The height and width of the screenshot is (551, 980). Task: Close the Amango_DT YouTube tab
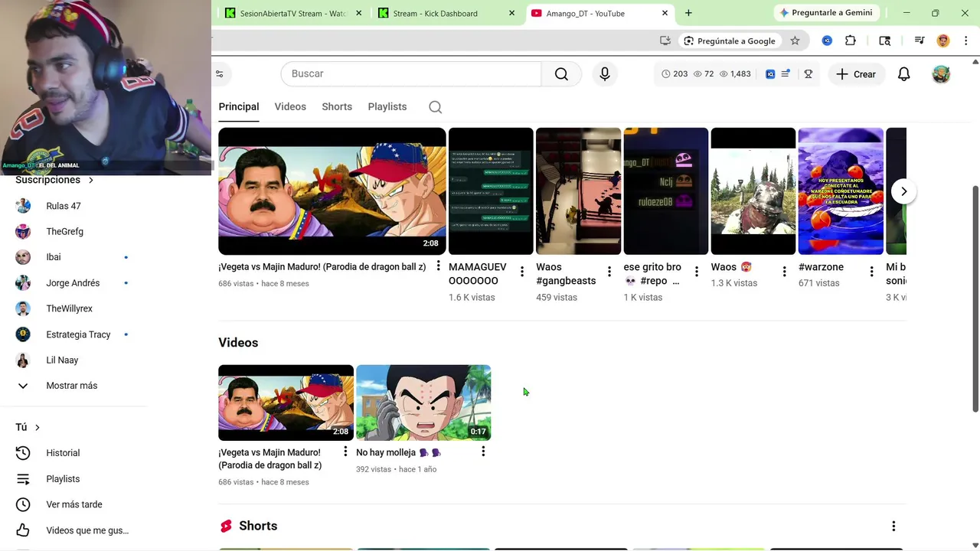click(x=665, y=13)
